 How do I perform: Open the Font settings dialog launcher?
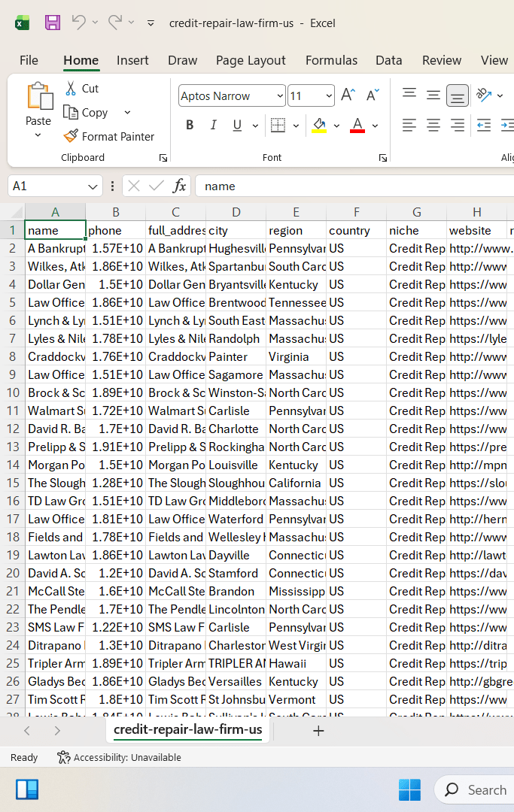coord(383,158)
